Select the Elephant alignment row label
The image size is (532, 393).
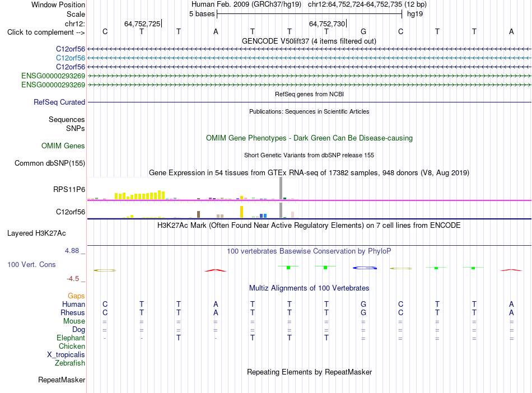(x=71, y=338)
